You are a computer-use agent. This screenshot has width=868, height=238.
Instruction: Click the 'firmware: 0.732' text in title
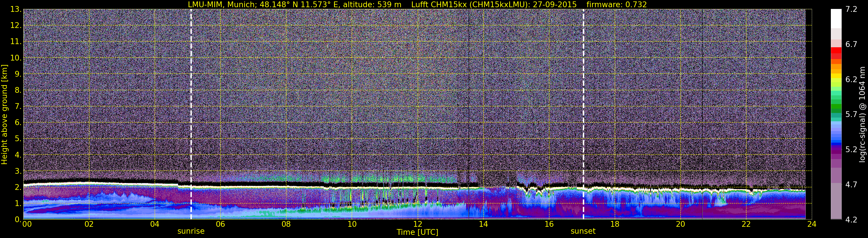tap(617, 4)
